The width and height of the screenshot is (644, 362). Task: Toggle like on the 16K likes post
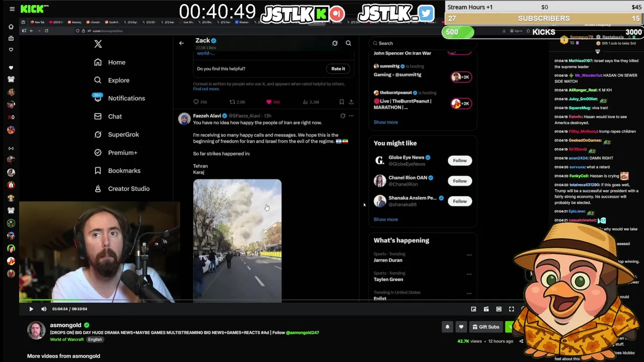click(x=273, y=102)
